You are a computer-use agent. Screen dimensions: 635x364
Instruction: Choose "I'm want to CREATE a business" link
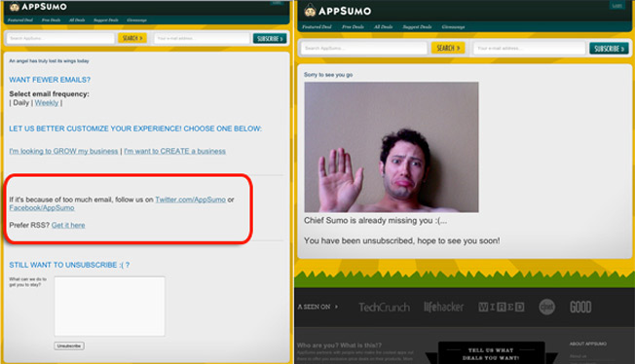coord(174,151)
